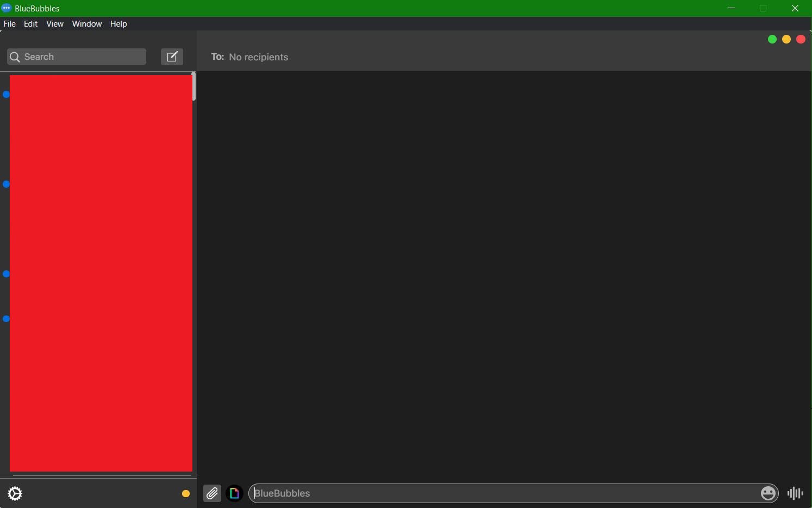
Task: Click the magnifier icon in the search bar
Action: (x=15, y=57)
